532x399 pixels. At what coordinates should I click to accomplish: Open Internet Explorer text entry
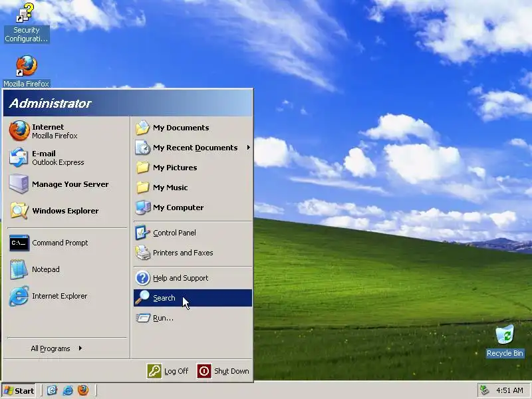tap(60, 296)
